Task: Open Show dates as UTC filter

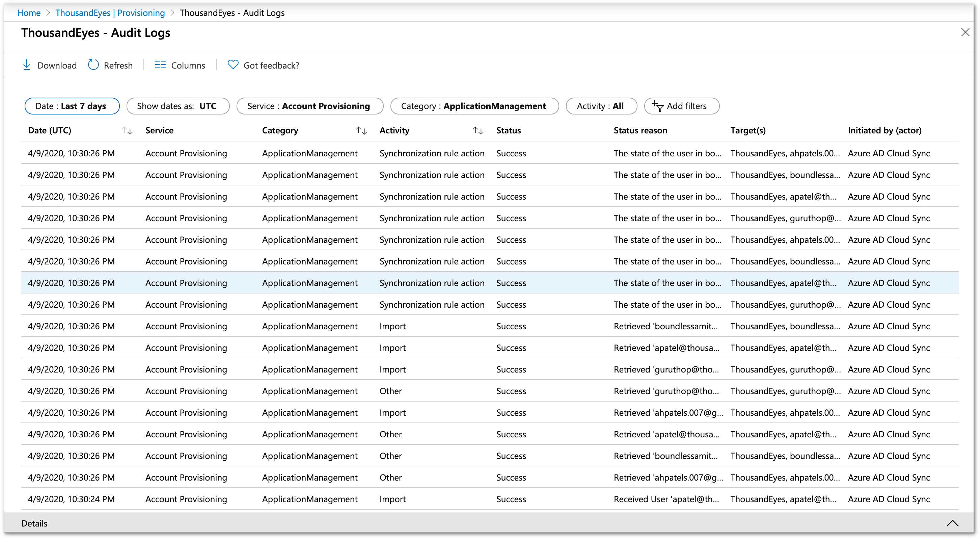Action: pyautogui.click(x=178, y=106)
